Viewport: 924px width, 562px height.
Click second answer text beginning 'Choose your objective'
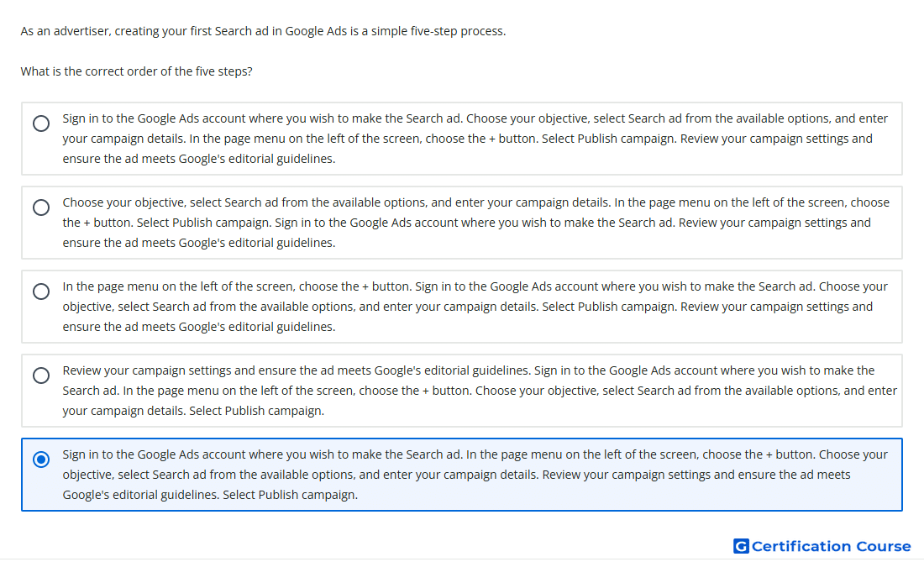(x=475, y=223)
